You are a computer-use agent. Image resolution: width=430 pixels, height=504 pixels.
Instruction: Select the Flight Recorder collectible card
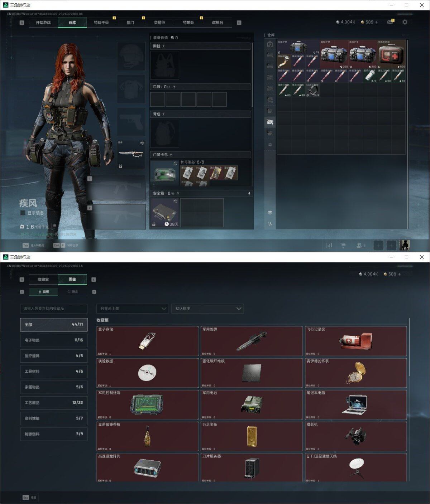pos(356,341)
